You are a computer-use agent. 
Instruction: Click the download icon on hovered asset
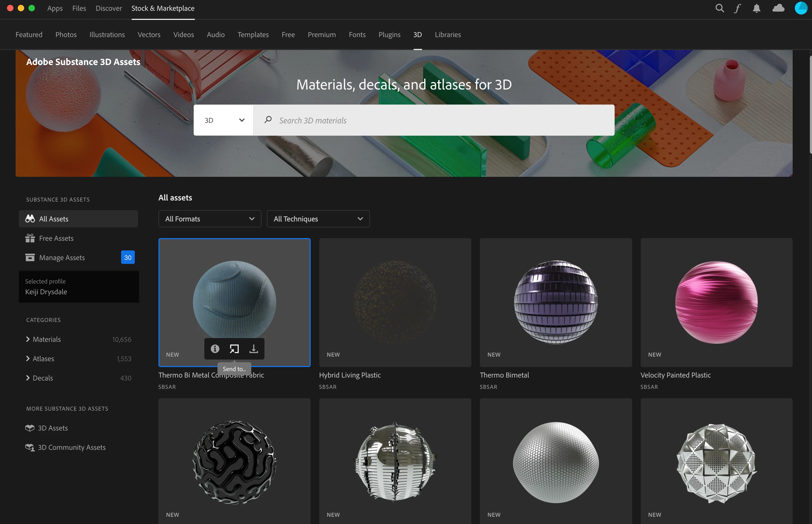254,349
